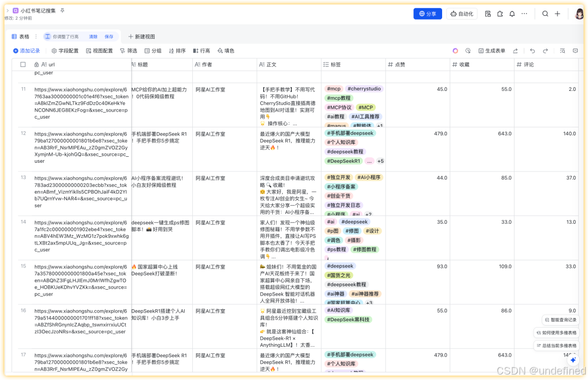The width and height of the screenshot is (588, 380).
Task: Click 新建视图 to create a new view
Action: coord(142,36)
